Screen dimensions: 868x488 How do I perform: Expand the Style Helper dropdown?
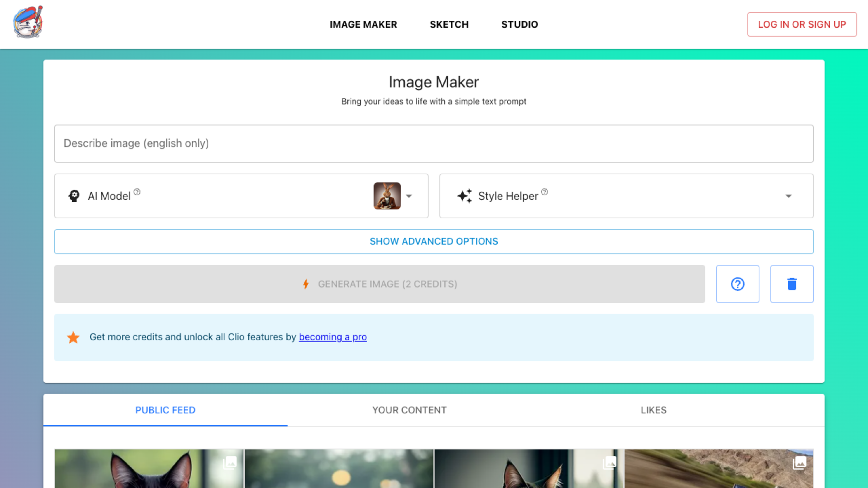point(788,196)
